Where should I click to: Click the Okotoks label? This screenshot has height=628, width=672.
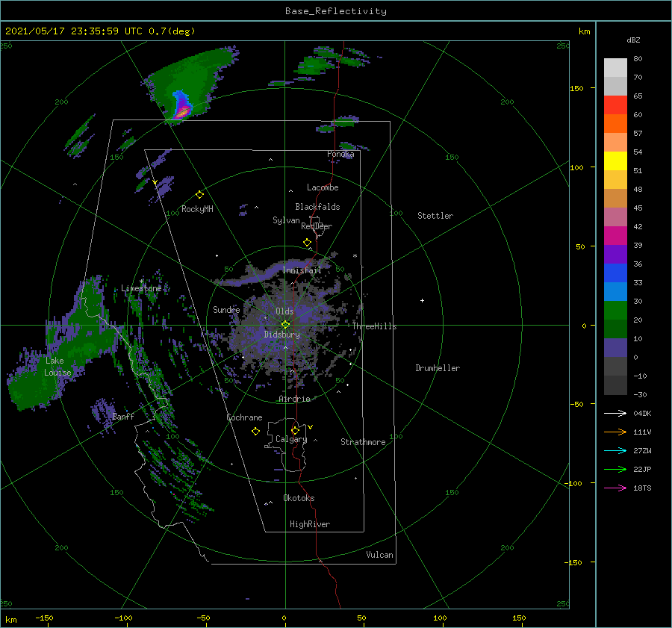(299, 497)
